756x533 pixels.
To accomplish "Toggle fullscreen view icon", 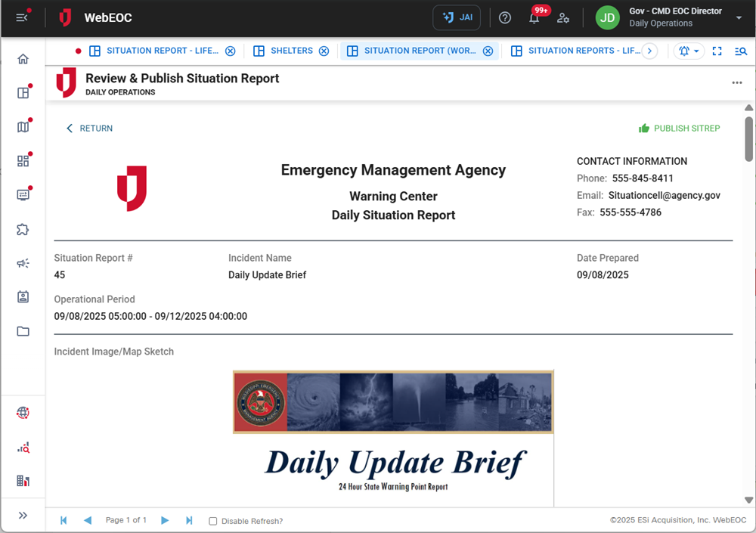I will (717, 51).
